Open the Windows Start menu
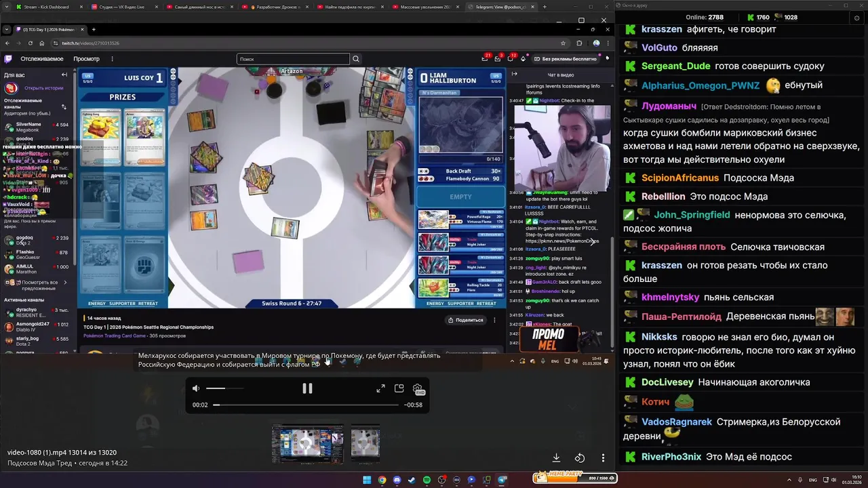868x488 pixels. click(367, 480)
